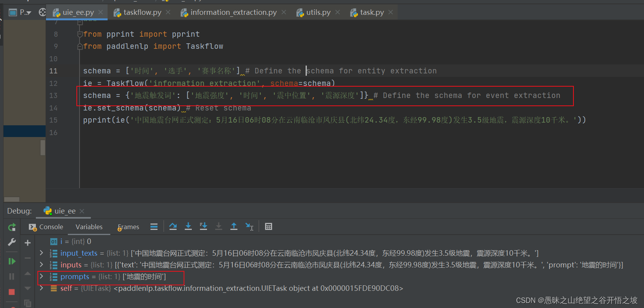Step into my code
Image resolution: width=644 pixels, height=308 pixels.
click(203, 226)
